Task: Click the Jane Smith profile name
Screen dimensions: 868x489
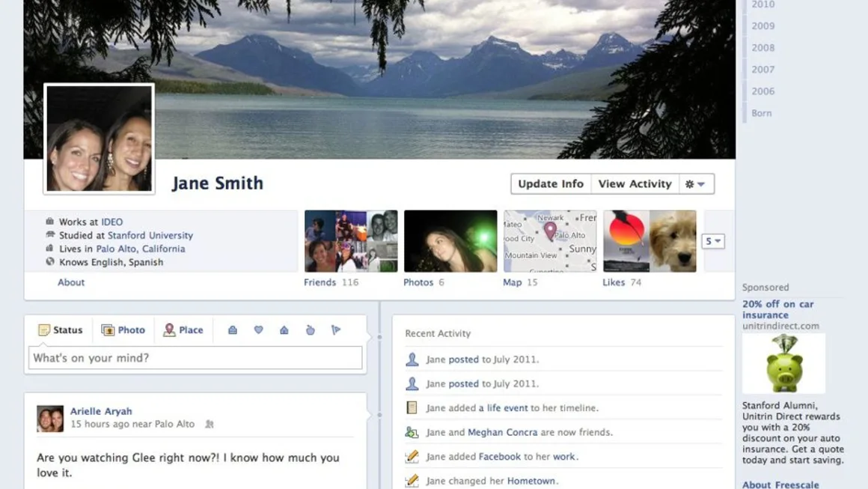Action: 218,183
